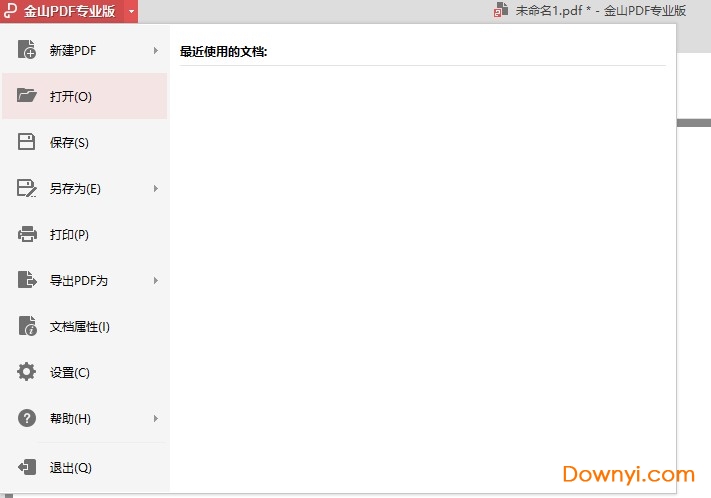The width and height of the screenshot is (711, 498).
Task: Click the 金山PDF专业版 application menu button
Action: 63,11
